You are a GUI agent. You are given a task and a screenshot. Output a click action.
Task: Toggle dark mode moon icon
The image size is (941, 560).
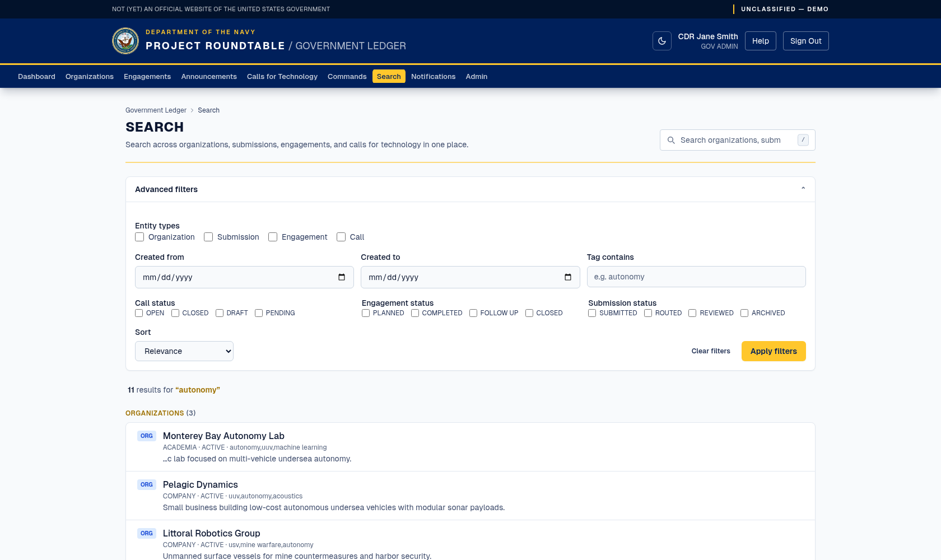(662, 41)
